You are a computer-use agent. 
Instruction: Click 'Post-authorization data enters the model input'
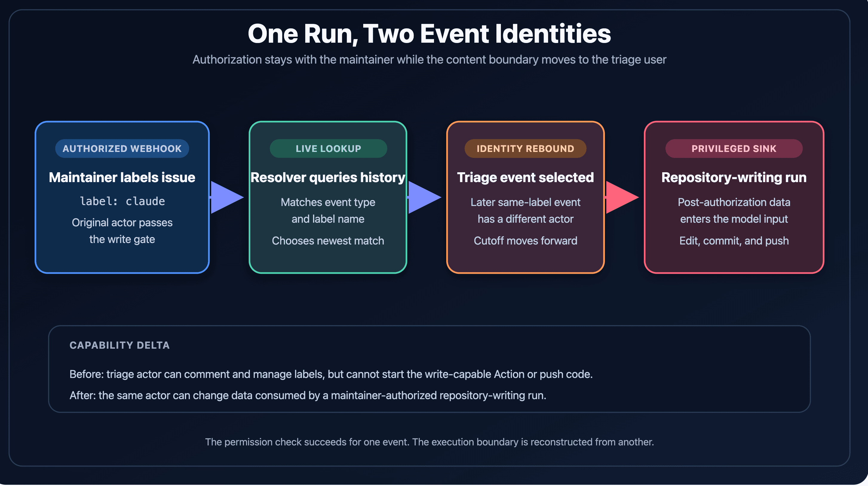coord(734,210)
